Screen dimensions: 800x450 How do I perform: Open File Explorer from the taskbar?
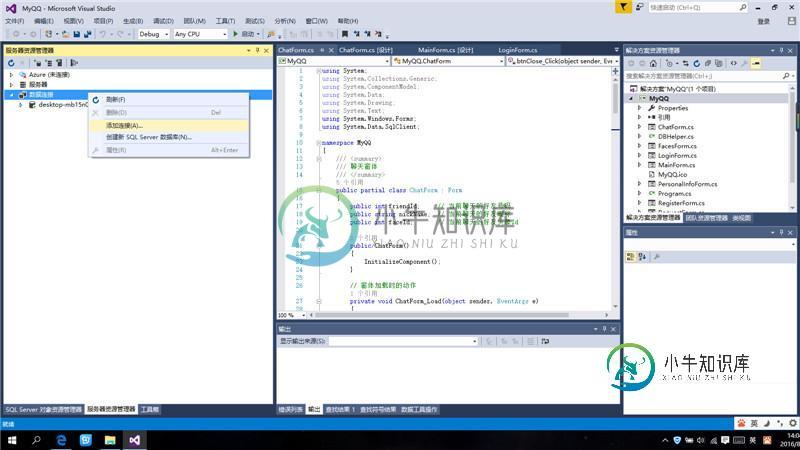(x=110, y=440)
